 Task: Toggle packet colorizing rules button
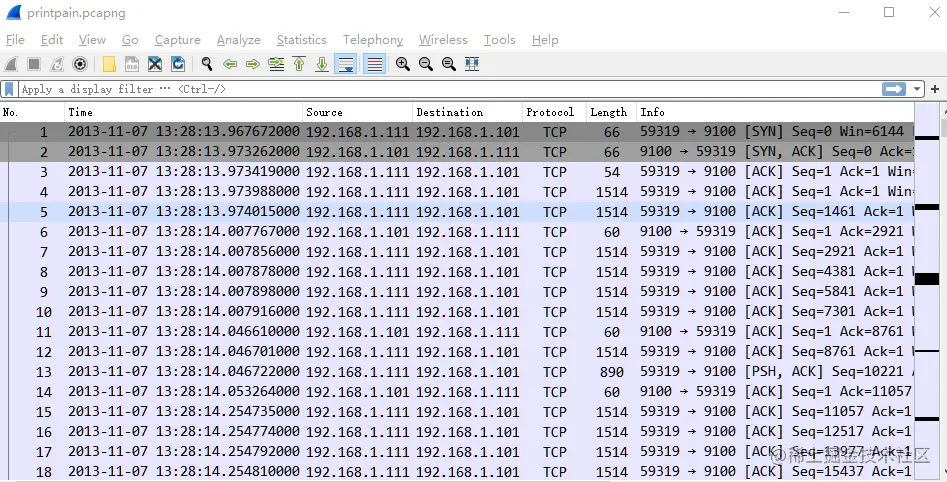[x=374, y=64]
